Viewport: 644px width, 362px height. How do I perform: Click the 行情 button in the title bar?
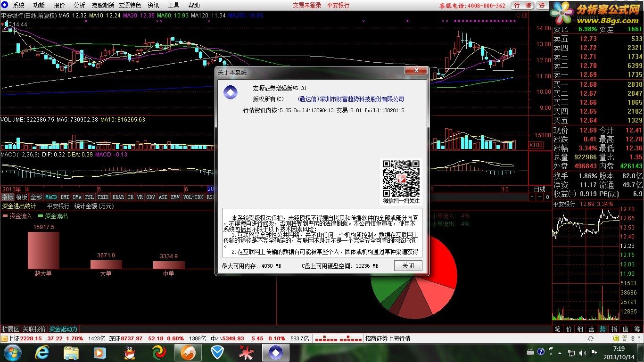(x=522, y=5)
